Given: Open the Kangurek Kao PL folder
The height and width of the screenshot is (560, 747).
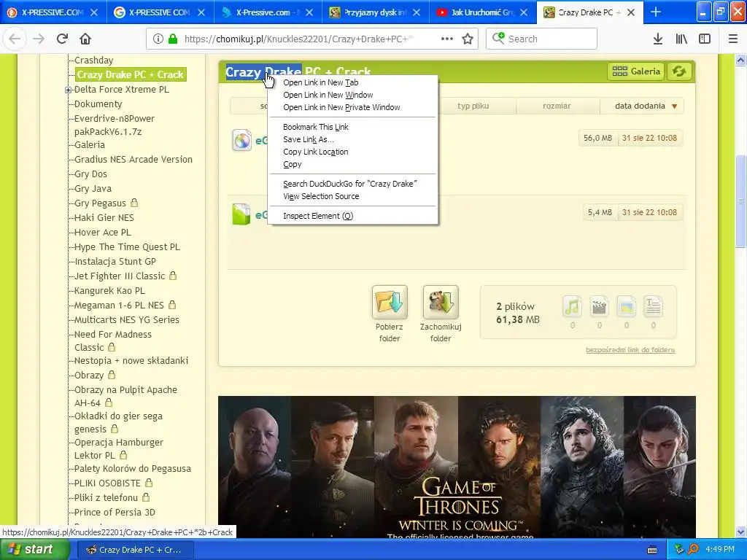Looking at the screenshot, I should (x=109, y=290).
